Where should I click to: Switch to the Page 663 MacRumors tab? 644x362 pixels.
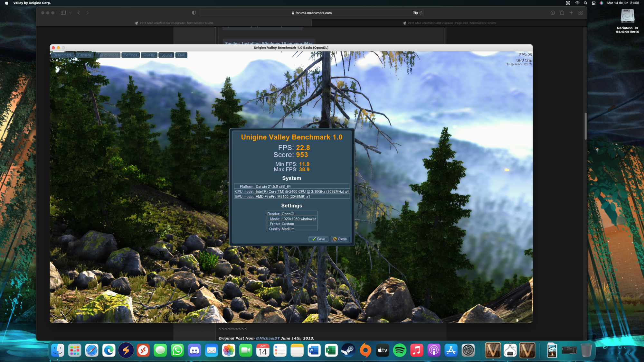pos(450,23)
